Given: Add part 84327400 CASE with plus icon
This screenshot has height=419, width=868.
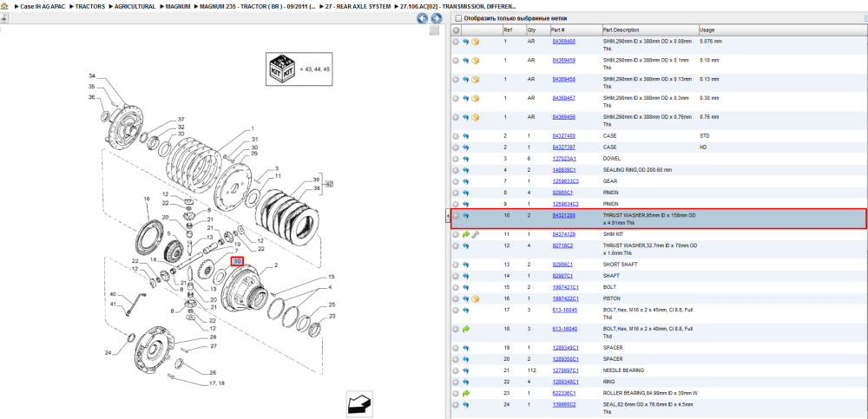Looking at the screenshot, I should [x=456, y=136].
